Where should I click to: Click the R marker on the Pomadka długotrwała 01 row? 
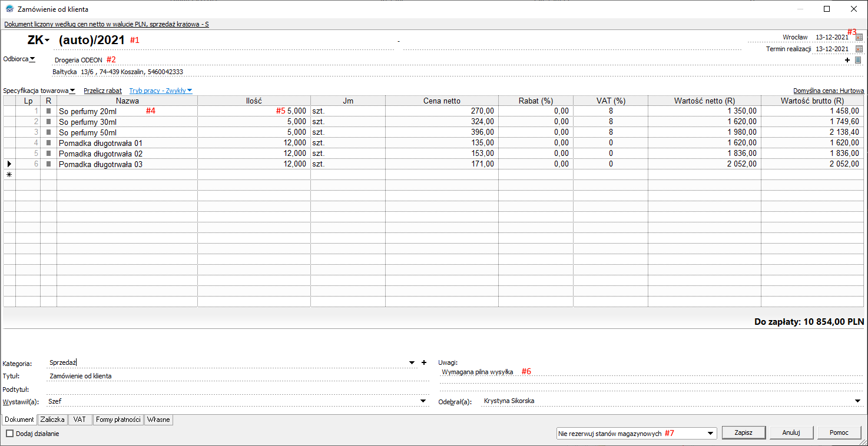tap(49, 142)
